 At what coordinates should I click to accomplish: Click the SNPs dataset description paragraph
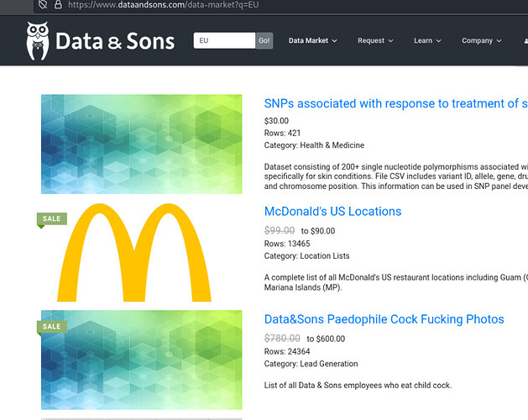pyautogui.click(x=396, y=176)
